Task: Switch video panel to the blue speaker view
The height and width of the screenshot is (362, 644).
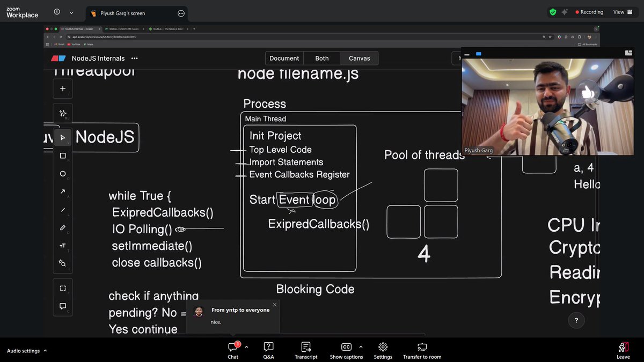Action: click(479, 54)
